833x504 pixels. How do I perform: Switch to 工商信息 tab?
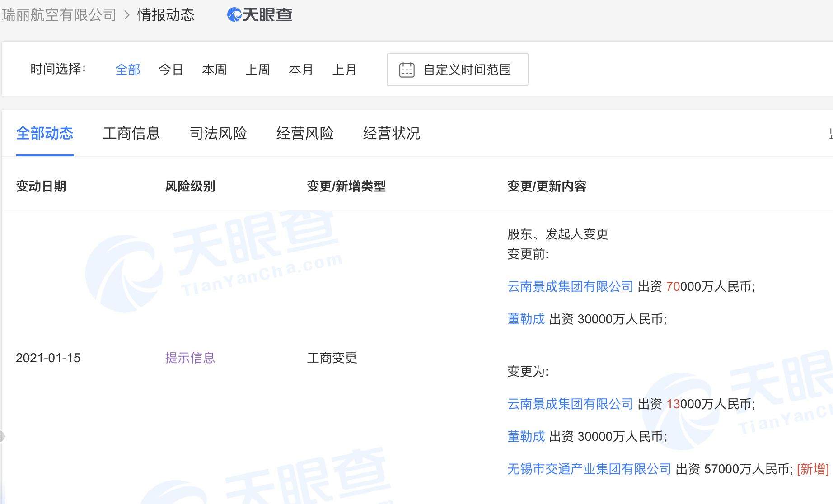coord(131,133)
